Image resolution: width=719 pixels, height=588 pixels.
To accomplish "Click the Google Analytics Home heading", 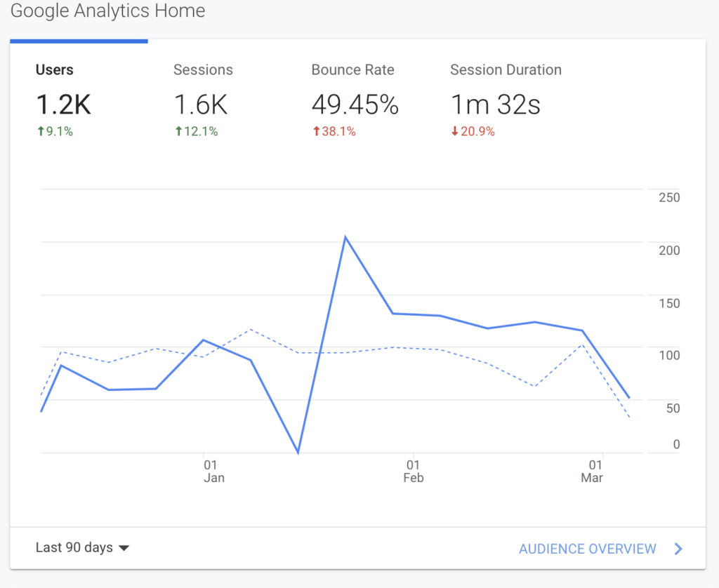I will point(107,11).
